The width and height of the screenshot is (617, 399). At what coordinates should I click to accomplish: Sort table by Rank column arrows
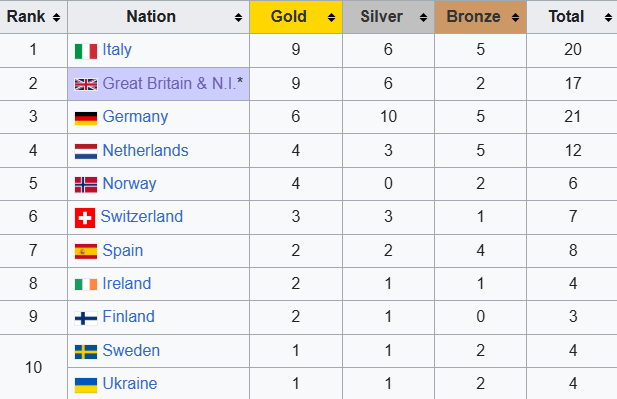click(56, 17)
